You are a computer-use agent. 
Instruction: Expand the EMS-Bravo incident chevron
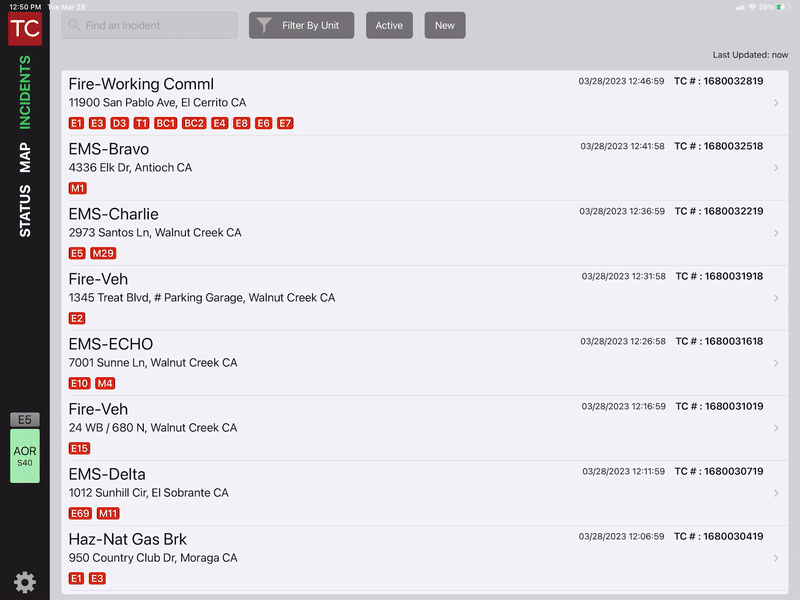pos(776,168)
